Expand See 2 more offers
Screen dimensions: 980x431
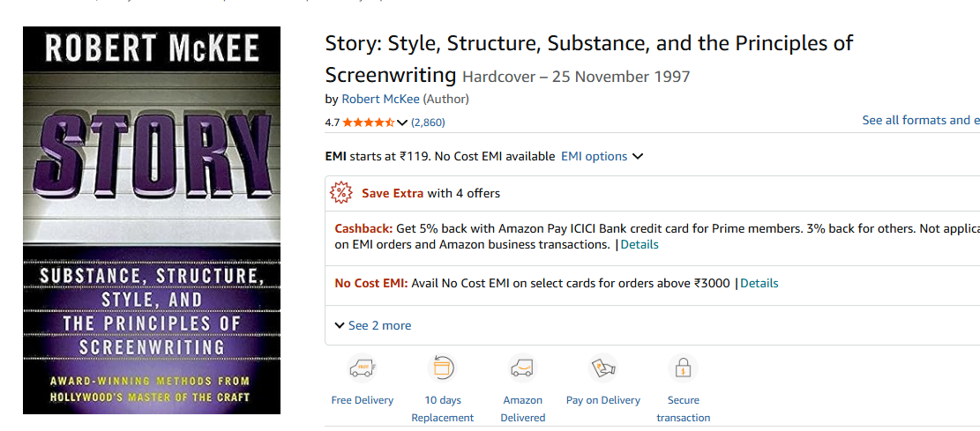[x=373, y=325]
